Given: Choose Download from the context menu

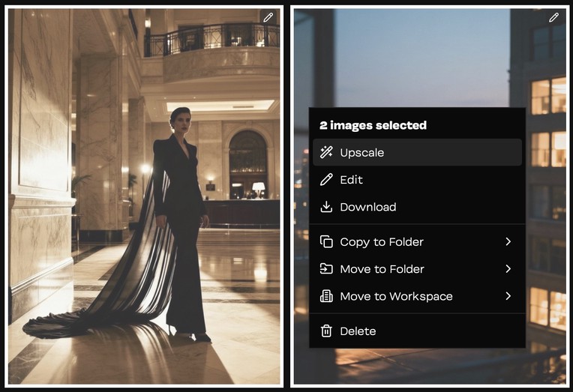Looking at the screenshot, I should click(417, 207).
